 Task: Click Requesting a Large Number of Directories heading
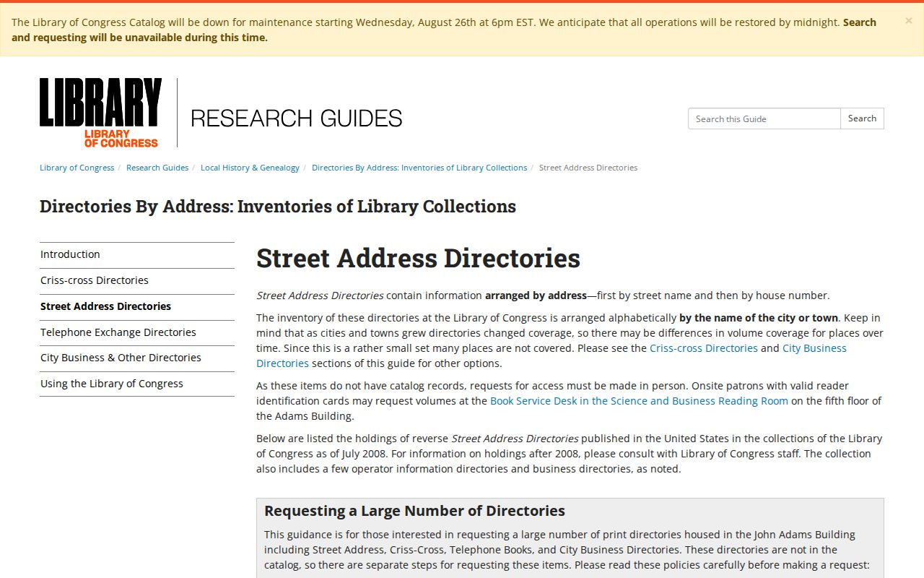pos(414,511)
